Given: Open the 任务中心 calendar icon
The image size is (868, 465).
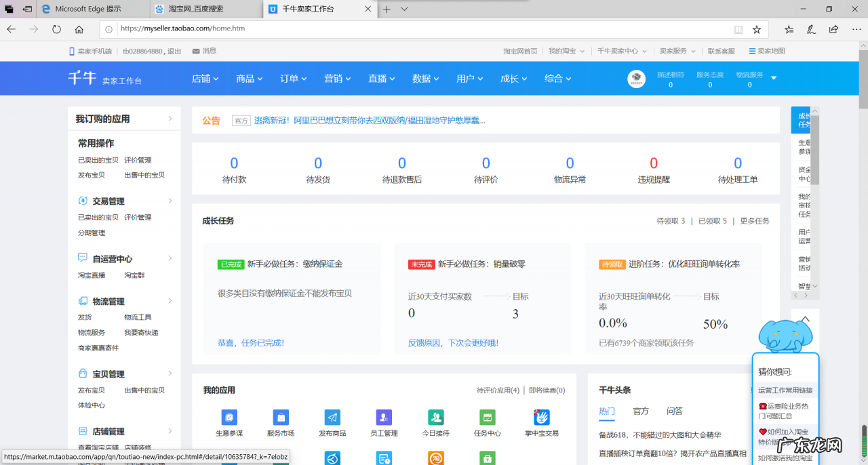Looking at the screenshot, I should point(487,418).
